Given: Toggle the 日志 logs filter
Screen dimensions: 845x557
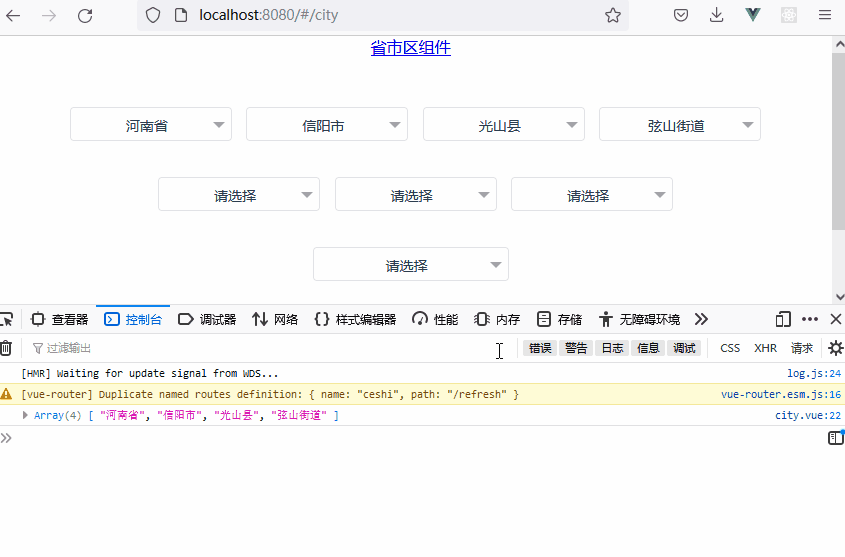Looking at the screenshot, I should tap(612, 348).
